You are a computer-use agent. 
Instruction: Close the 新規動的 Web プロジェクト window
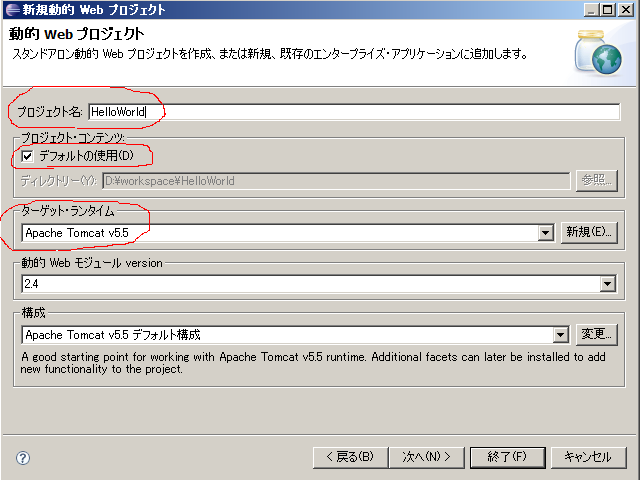(625, 9)
